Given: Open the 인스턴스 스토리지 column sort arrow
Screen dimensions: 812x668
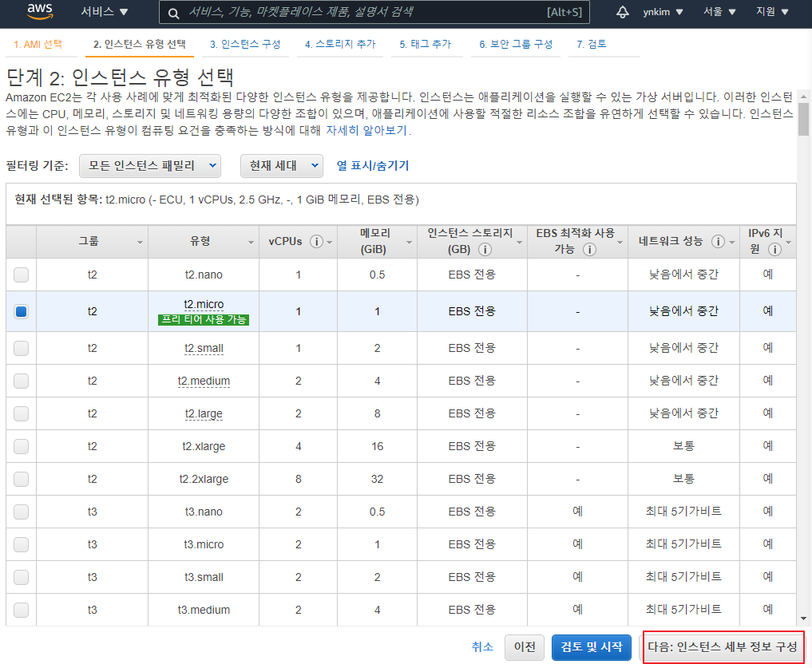Looking at the screenshot, I should (520, 243).
